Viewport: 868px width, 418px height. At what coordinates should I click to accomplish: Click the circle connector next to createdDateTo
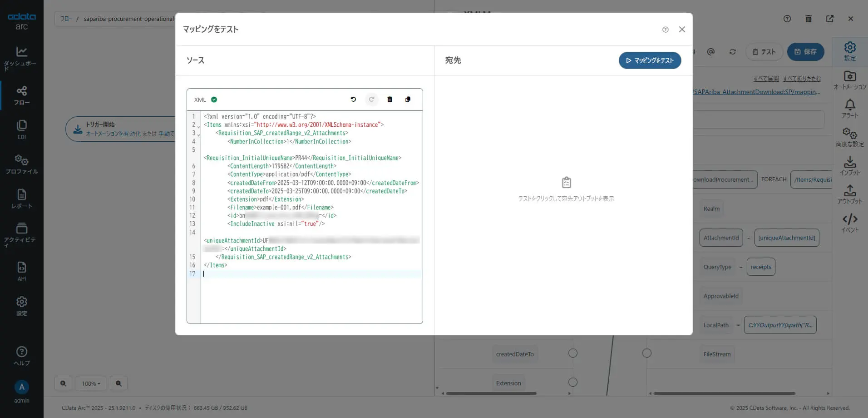pyautogui.click(x=573, y=353)
